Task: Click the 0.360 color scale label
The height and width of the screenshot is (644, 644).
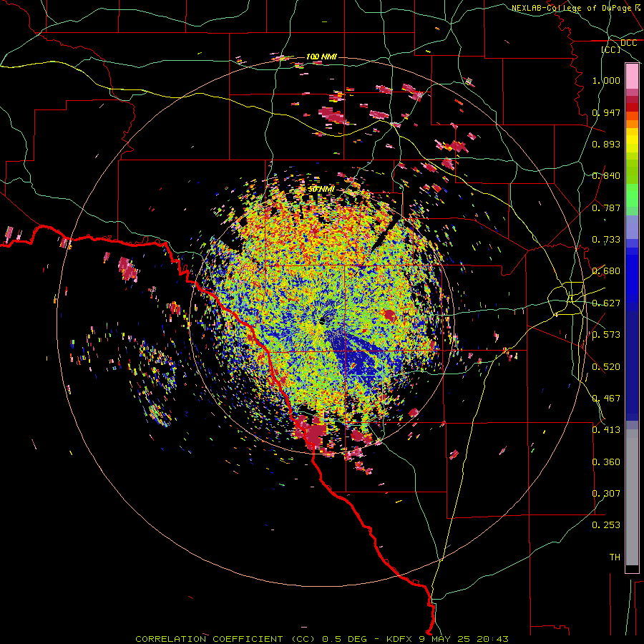Action: click(x=606, y=462)
